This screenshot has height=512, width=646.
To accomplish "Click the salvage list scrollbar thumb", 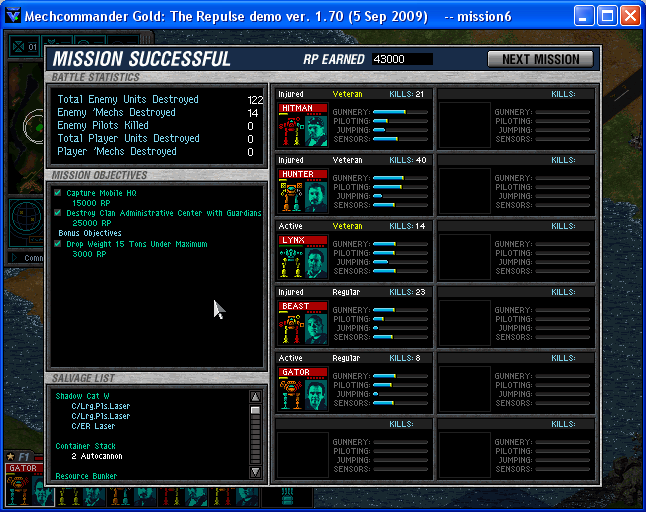I will (x=255, y=410).
